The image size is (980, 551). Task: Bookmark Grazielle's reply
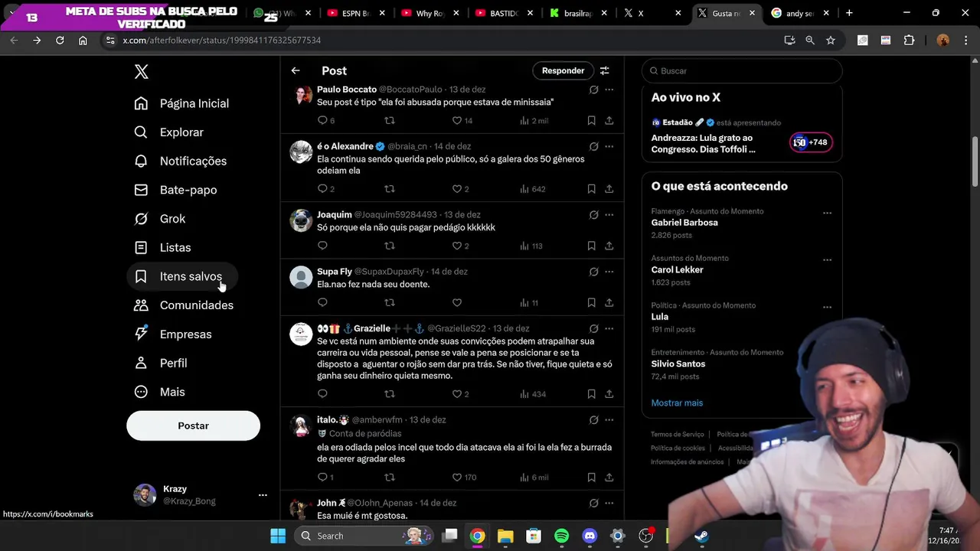pyautogui.click(x=591, y=394)
